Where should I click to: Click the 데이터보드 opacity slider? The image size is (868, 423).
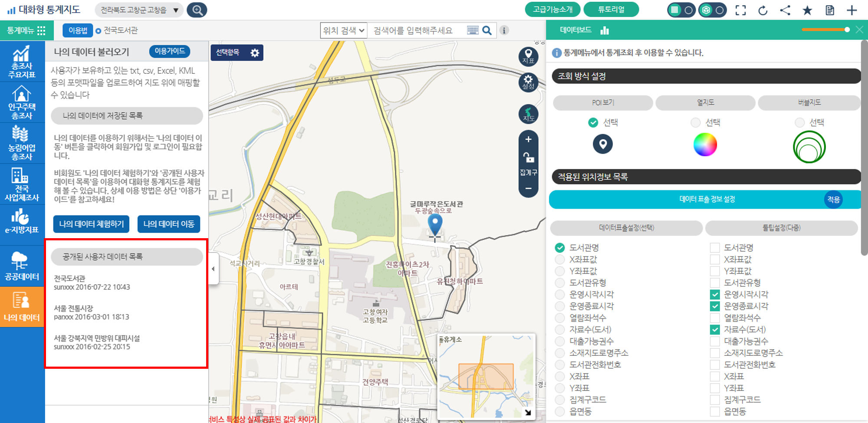[x=825, y=30]
